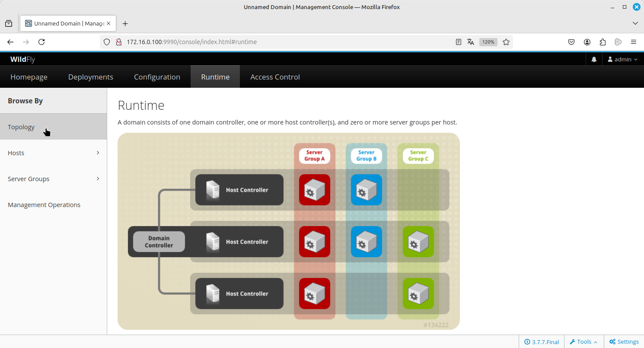Screen dimensions: 644x348
Task: Go to the Homepage tab
Action: pyautogui.click(x=29, y=77)
